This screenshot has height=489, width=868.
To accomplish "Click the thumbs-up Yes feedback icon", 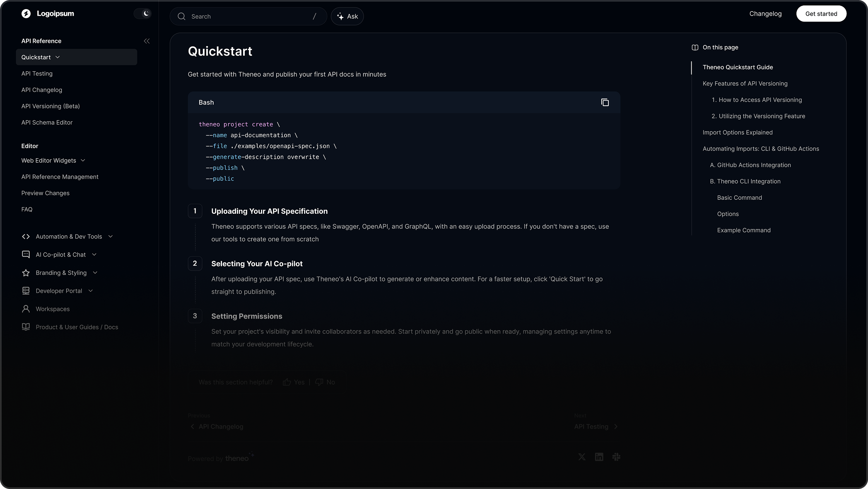I will coord(287,382).
